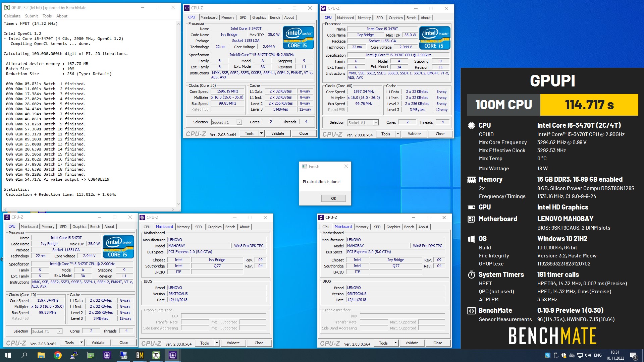Viewport: 644px width, 362px height.
Task: Click OK in the Finish dialog
Action: (333, 198)
